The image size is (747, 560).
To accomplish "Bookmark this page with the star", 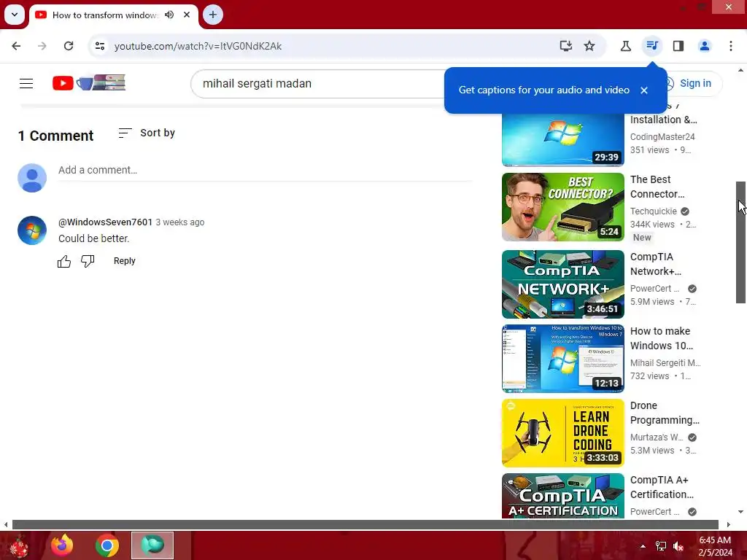I will (589, 46).
